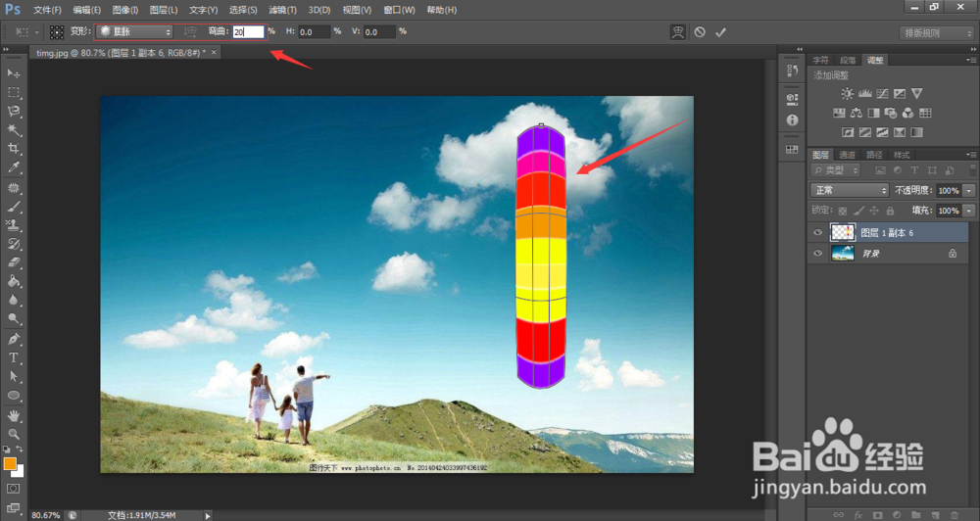This screenshot has height=521, width=980.
Task: Open the Adjustments panel flyout menu
Action: pyautogui.click(x=970, y=60)
